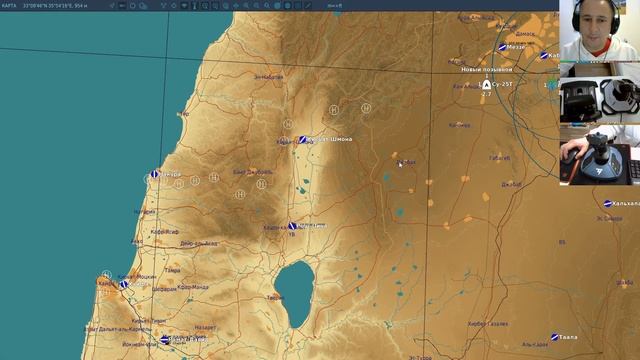The width and height of the screenshot is (640, 360).
Task: Click the Аль-Карак label
Action: pos(535,344)
